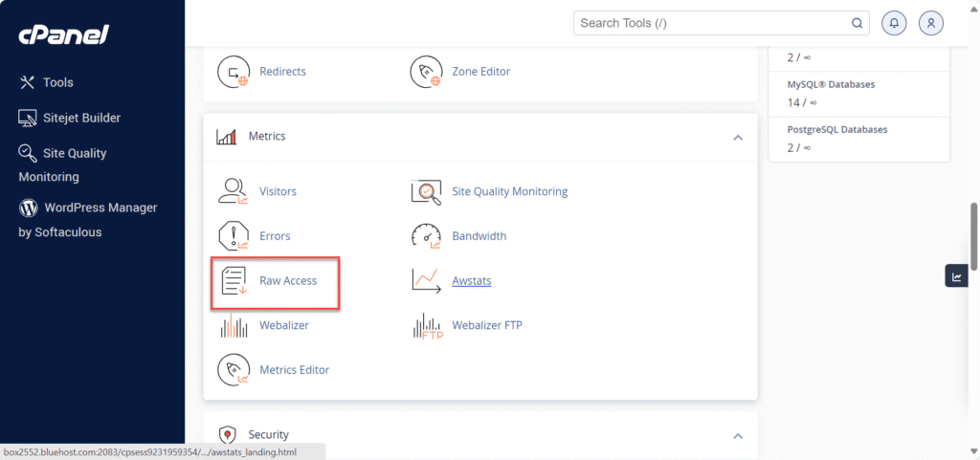Open the floating statistics side panel tab

click(x=956, y=276)
